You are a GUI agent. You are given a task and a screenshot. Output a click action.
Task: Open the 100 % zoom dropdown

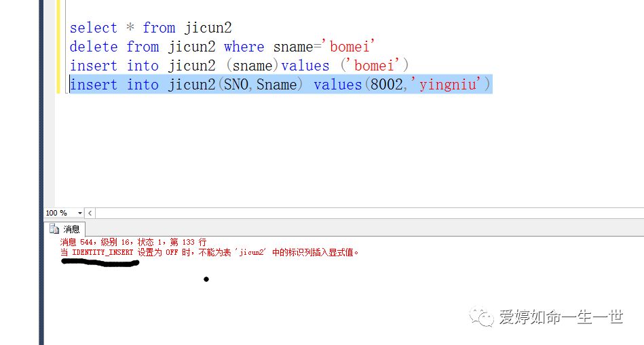(x=80, y=213)
